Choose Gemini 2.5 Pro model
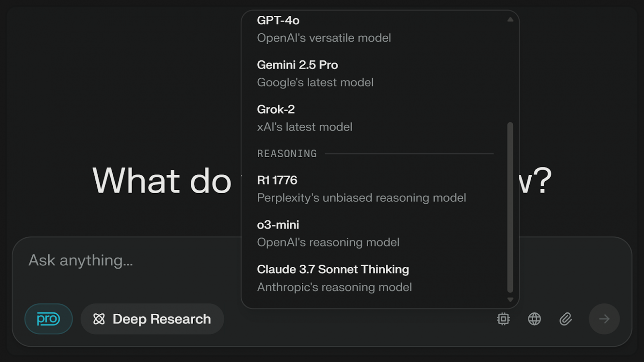Screen dimensions: 644x362 click(x=297, y=65)
